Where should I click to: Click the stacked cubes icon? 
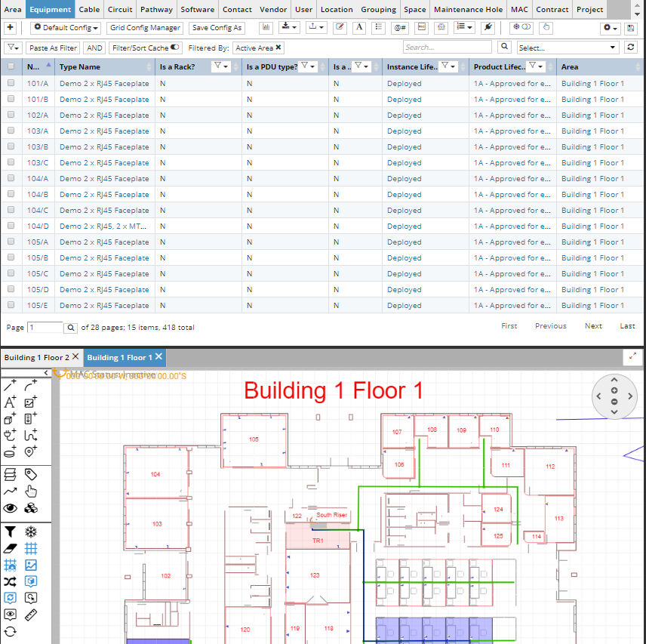[30, 508]
